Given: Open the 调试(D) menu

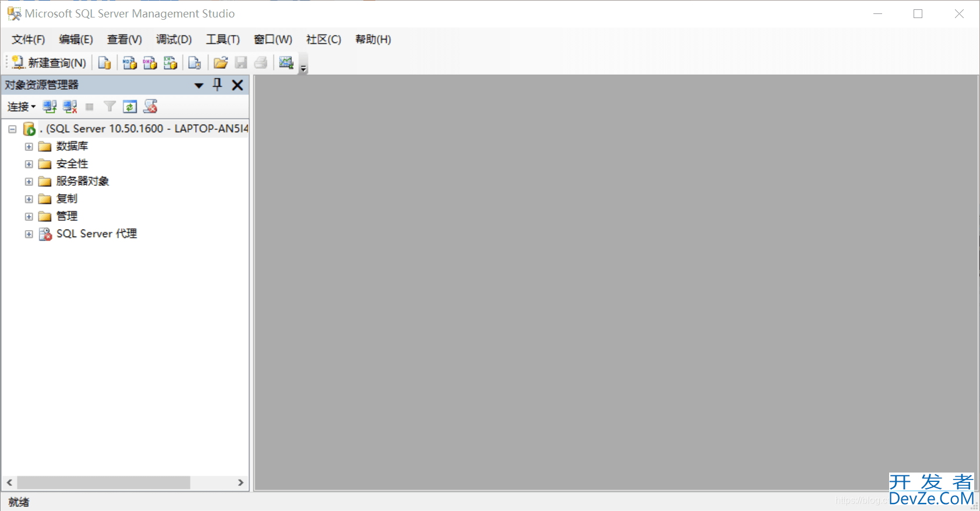Looking at the screenshot, I should pyautogui.click(x=174, y=39).
